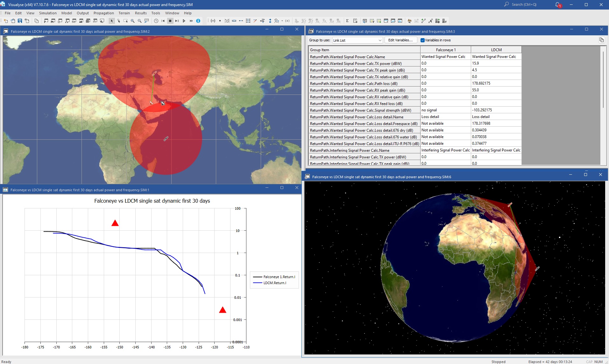Open the Simulation menu
The width and height of the screenshot is (609, 364).
tap(48, 13)
